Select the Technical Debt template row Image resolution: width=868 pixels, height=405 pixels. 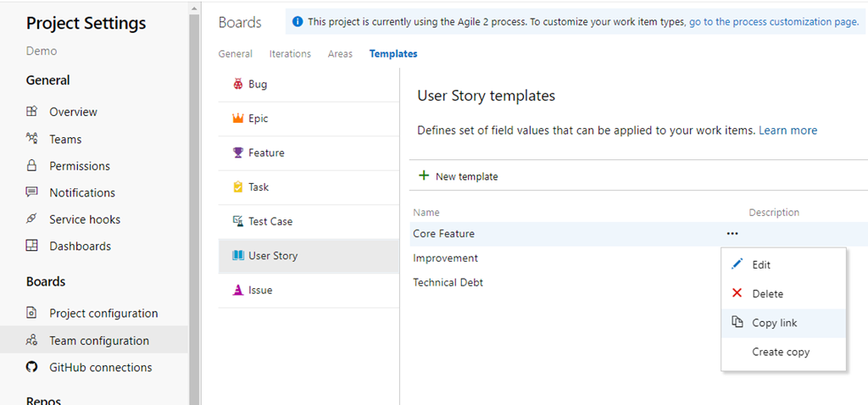click(x=448, y=283)
